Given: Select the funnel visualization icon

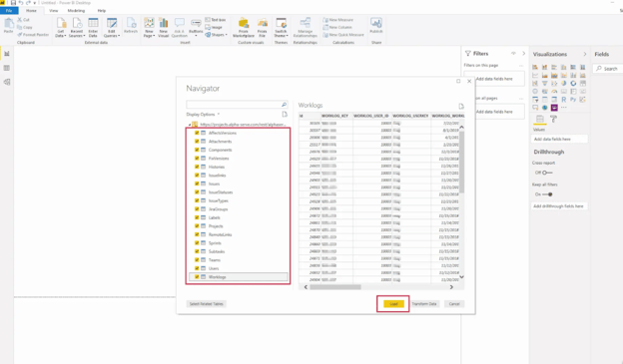Looking at the screenshot, I should (545, 84).
